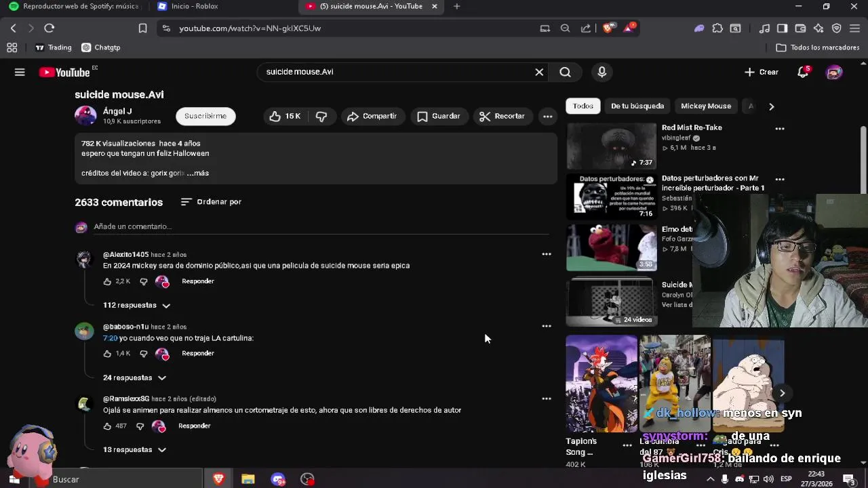Go back with the browser arrow
The image size is (868, 488).
[x=13, y=28]
